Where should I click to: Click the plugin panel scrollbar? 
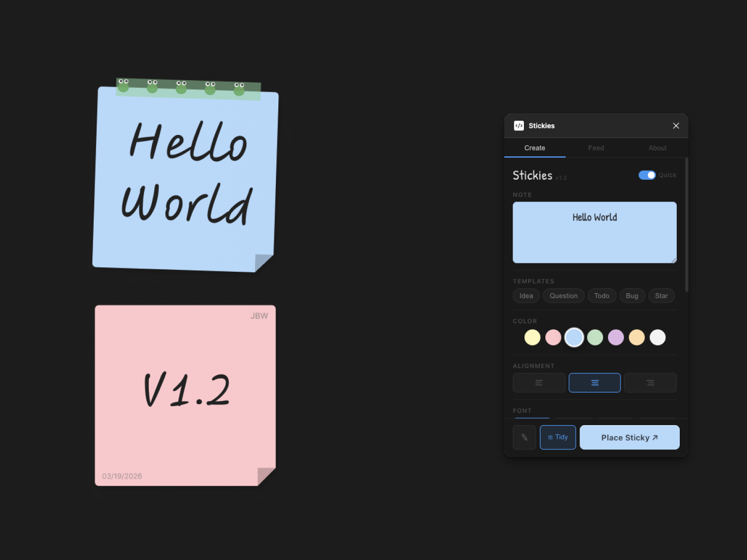(687, 225)
